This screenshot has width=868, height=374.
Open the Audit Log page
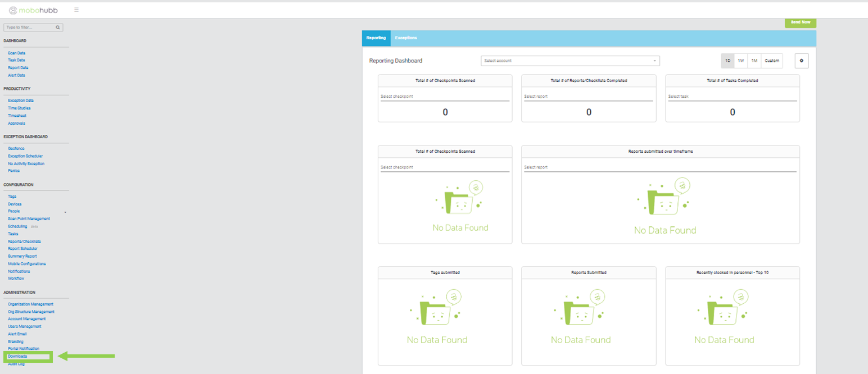point(16,364)
